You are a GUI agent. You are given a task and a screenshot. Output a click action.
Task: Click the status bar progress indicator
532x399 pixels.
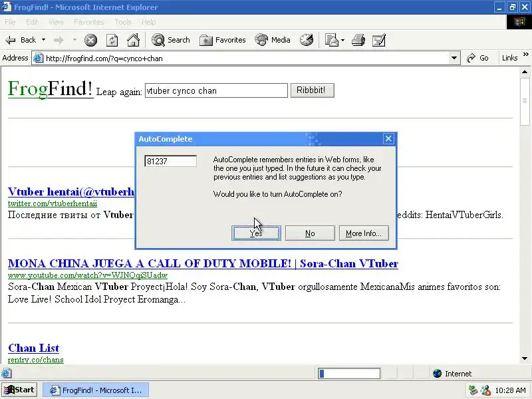349,374
